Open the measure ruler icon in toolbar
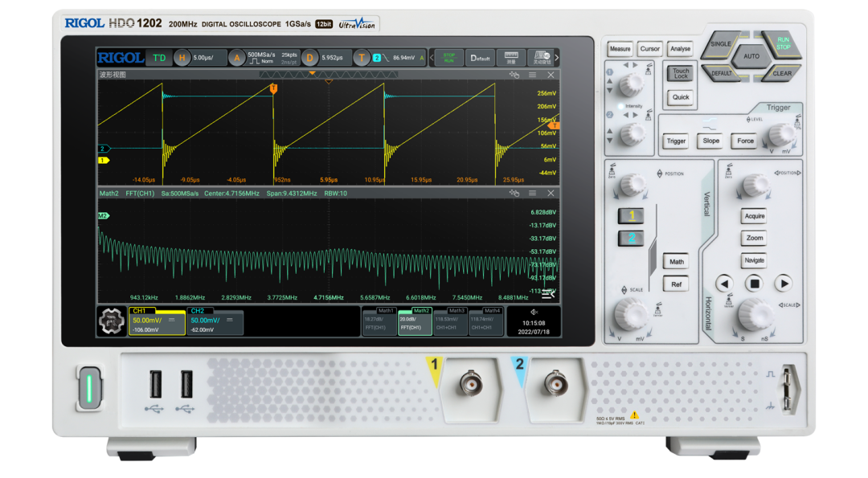 tap(510, 58)
